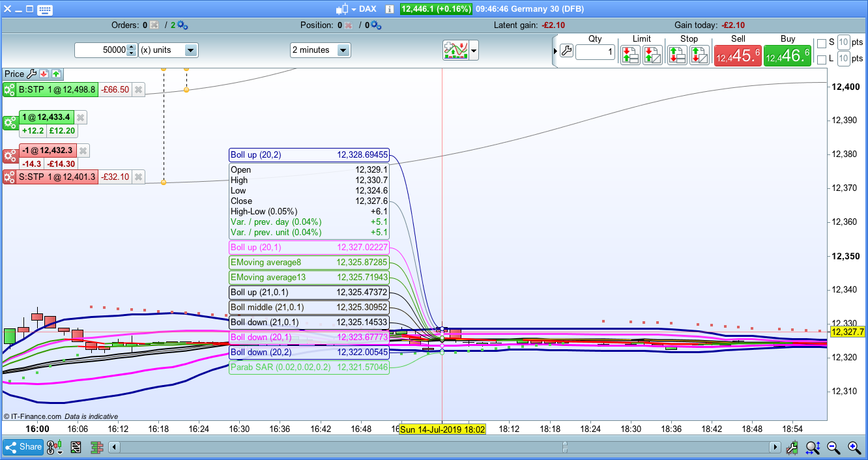This screenshot has width=868, height=460.
Task: Click the first Limit order icon
Action: click(630, 55)
